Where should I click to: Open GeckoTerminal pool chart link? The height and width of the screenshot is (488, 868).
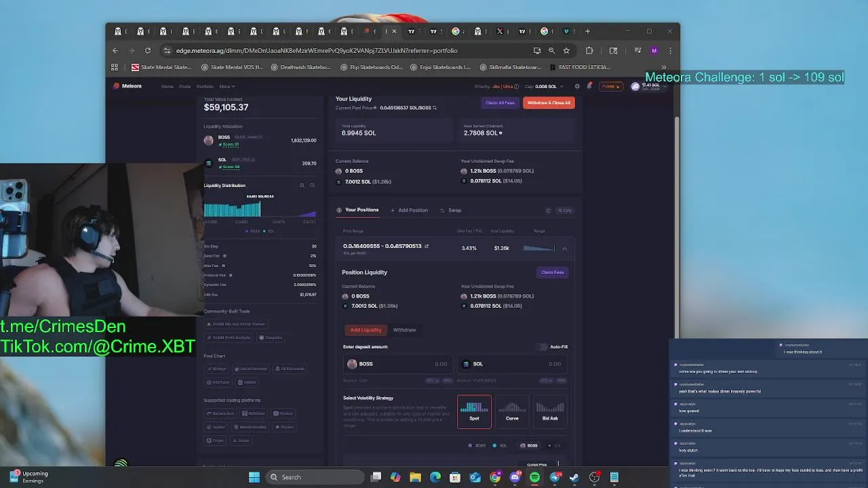point(250,369)
